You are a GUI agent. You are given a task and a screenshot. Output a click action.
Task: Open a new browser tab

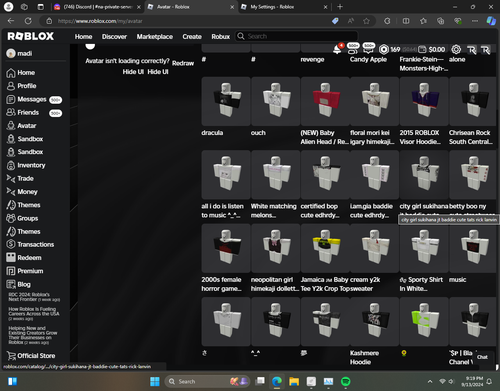[x=340, y=7]
